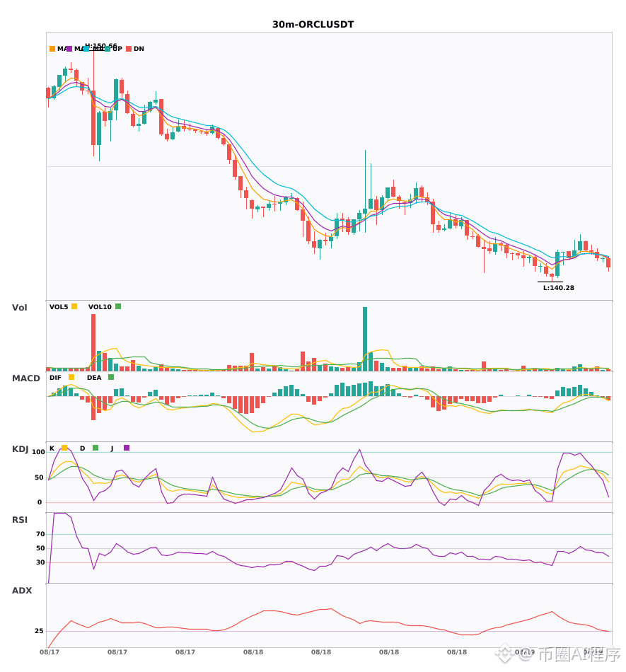Click the RSI panel label
626x672 pixels.
[x=20, y=520]
